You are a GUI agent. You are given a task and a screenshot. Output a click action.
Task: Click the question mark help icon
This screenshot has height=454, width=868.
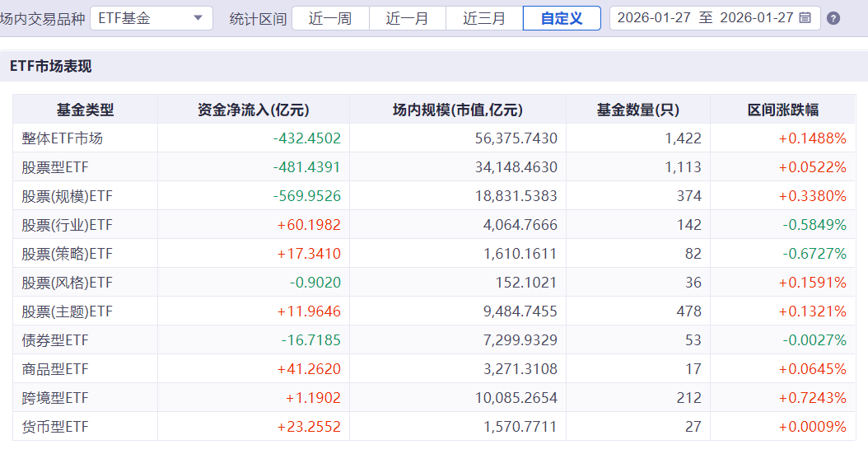coord(833,18)
